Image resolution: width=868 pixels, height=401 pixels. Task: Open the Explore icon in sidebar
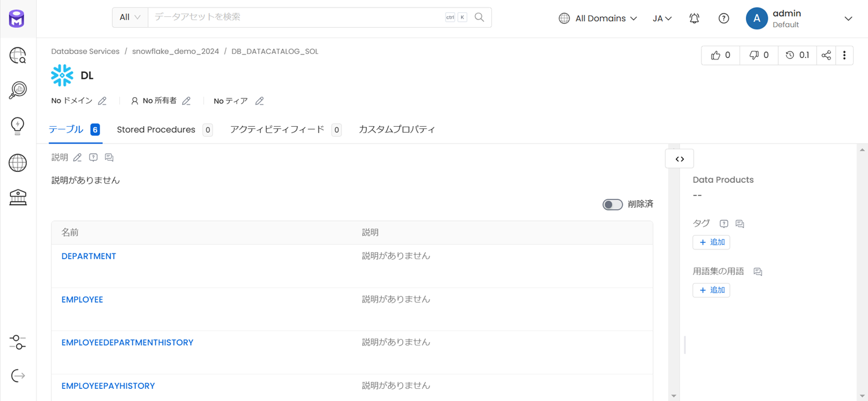(18, 56)
